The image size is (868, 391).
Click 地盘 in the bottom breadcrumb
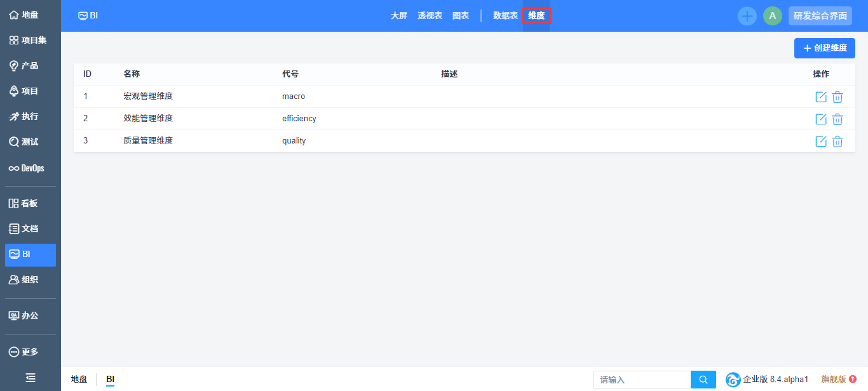(x=79, y=379)
